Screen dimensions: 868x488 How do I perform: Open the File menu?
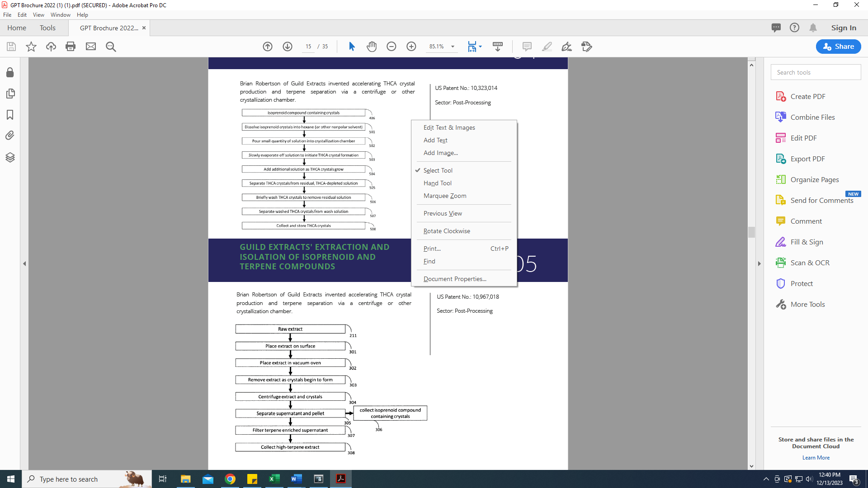coord(7,15)
